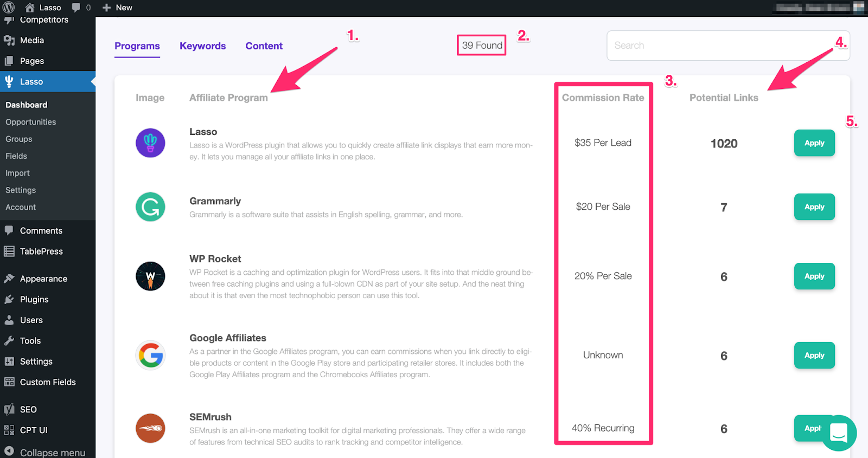Viewport: 868px width, 458px height.
Task: Click the Google Affiliates logo image
Action: point(150,356)
